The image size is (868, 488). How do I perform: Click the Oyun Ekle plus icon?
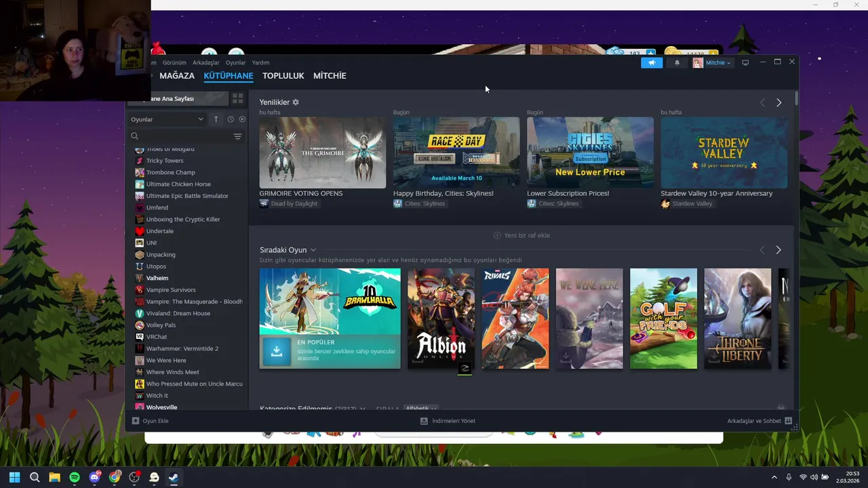136,421
